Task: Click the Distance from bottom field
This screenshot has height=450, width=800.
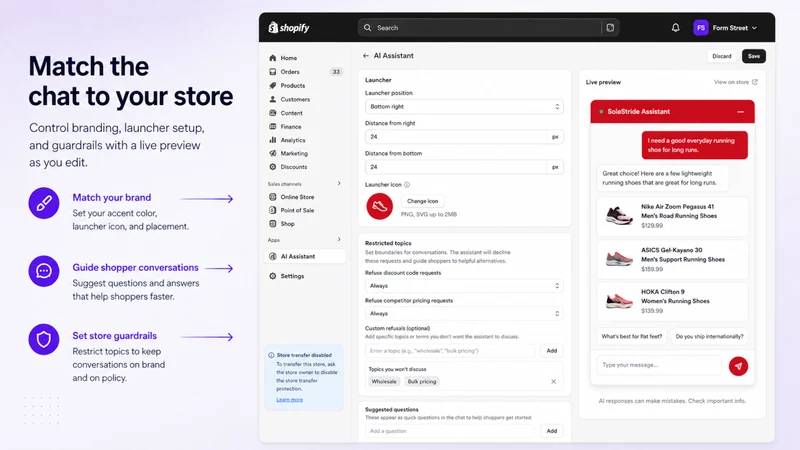Action: [x=464, y=167]
